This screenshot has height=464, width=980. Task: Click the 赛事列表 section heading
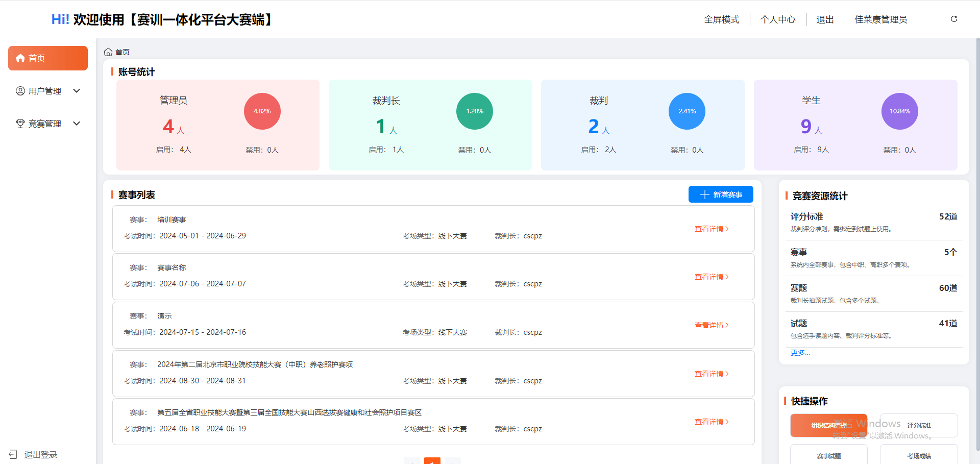136,195
